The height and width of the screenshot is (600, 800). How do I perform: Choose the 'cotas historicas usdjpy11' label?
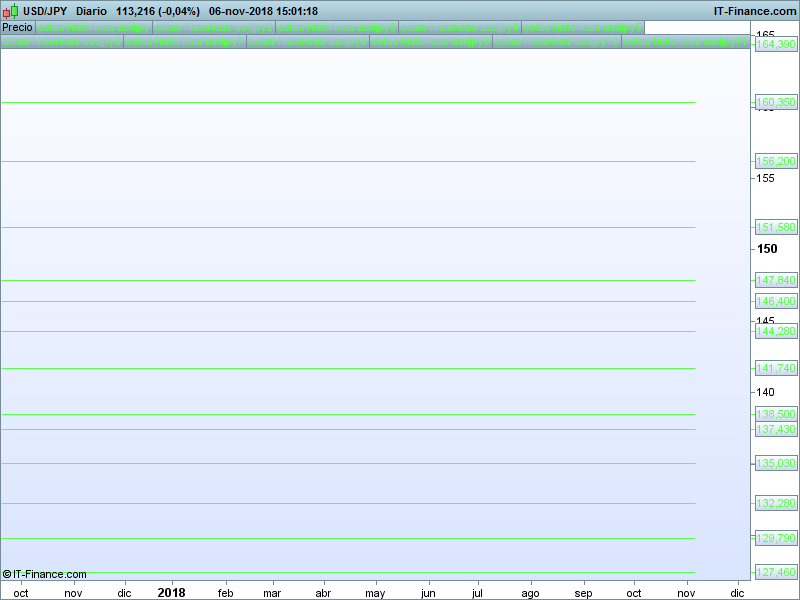[685, 42]
